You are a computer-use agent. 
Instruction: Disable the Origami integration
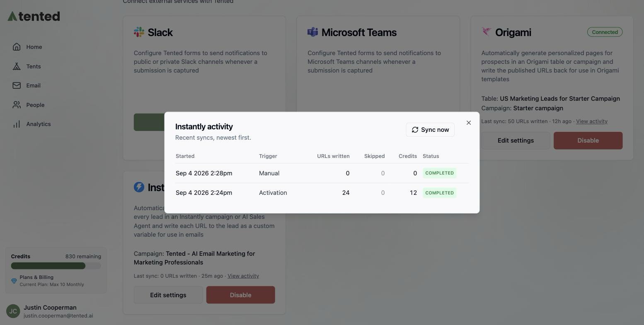click(x=588, y=141)
